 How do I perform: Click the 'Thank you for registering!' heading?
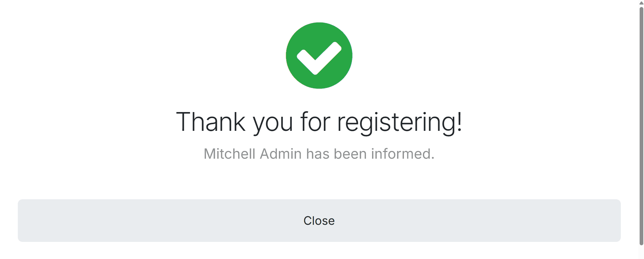pyautogui.click(x=319, y=122)
